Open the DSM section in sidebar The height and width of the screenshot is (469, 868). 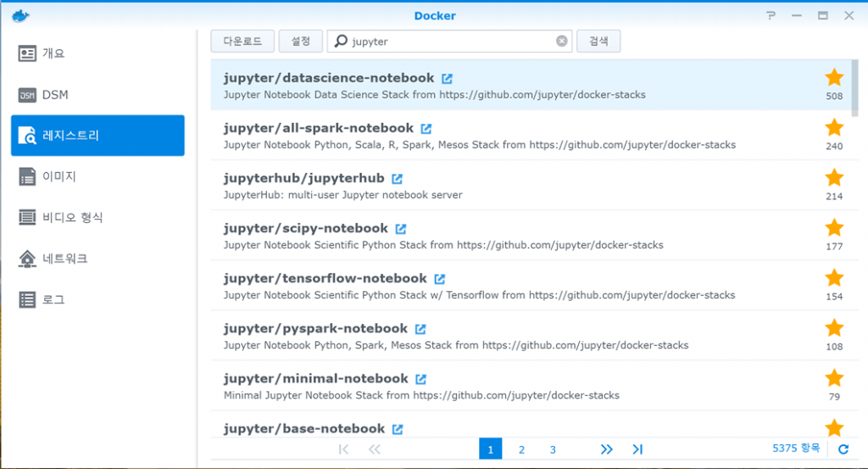[97, 95]
